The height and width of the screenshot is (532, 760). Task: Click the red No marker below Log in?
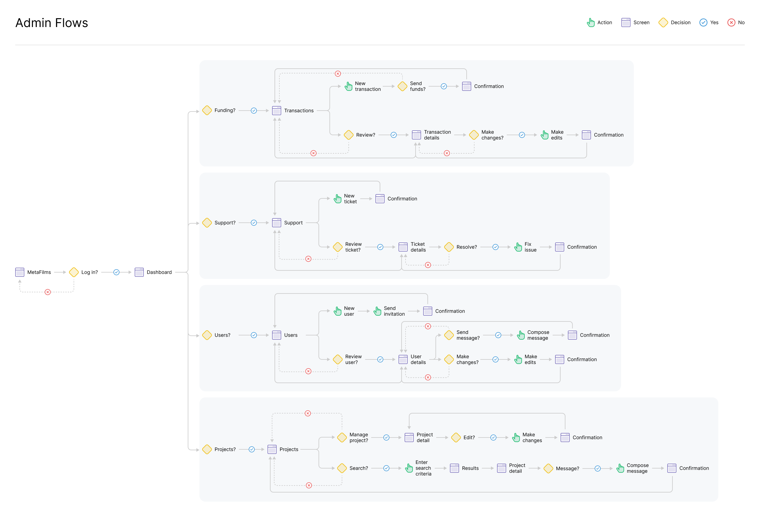(48, 292)
